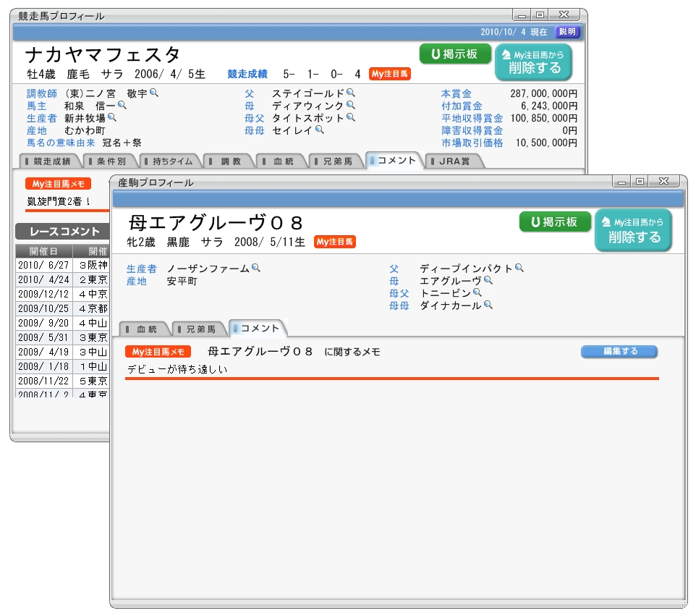696x616 pixels.
Task: Open sire ステイゴールド lookup icon
Action: 351,93
